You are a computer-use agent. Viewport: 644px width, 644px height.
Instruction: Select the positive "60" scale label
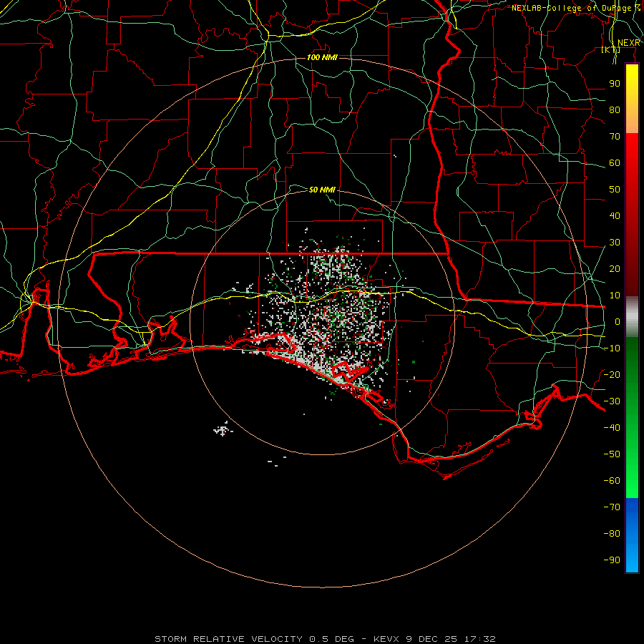(x=615, y=163)
